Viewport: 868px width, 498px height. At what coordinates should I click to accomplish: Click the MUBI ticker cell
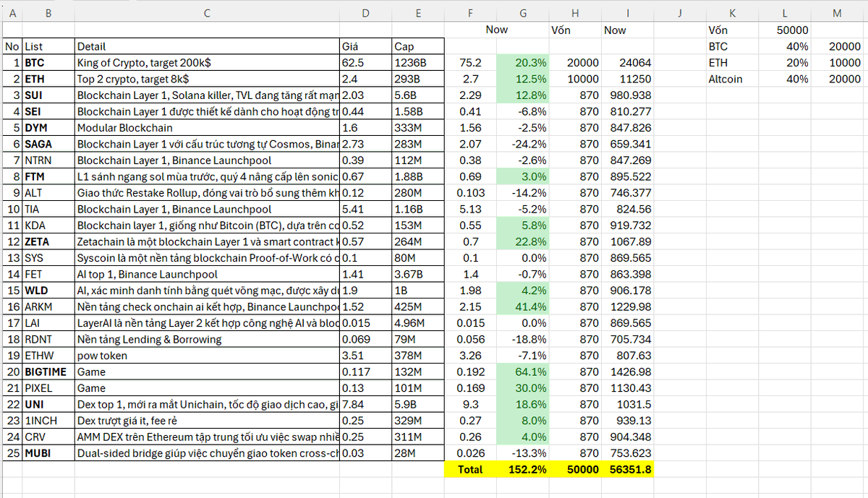click(48, 452)
